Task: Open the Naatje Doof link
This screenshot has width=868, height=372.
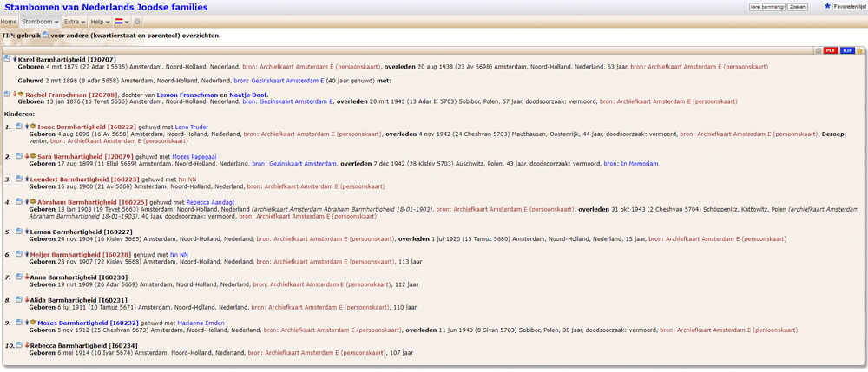Action: 247,95
